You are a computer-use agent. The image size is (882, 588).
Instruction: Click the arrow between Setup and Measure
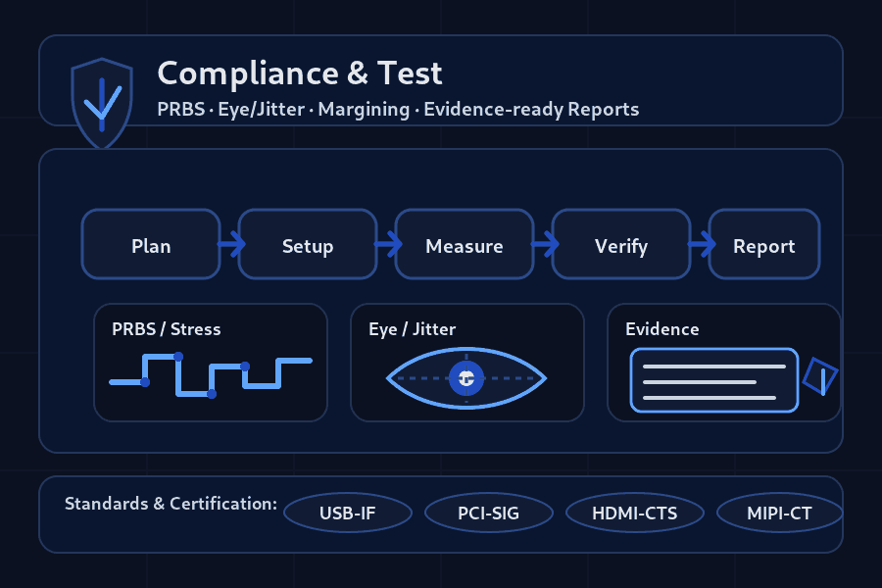pos(389,244)
